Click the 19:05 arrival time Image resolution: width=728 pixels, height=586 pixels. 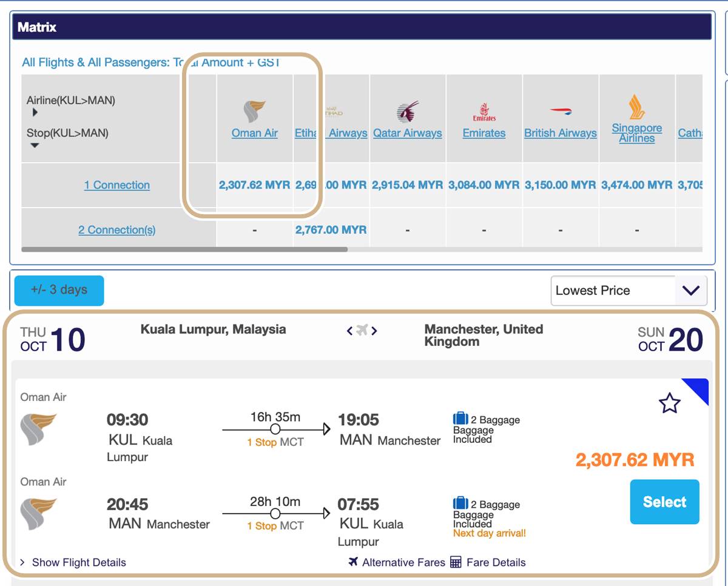(x=359, y=420)
